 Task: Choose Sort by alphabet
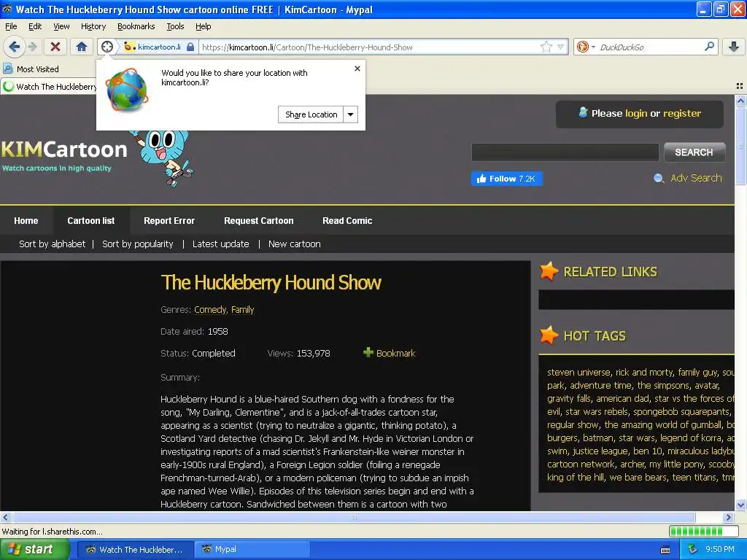click(x=53, y=244)
